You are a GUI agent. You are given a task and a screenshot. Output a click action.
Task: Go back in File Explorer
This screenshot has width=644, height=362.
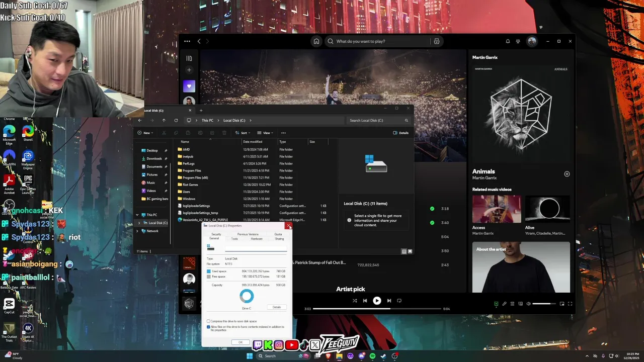(140, 120)
